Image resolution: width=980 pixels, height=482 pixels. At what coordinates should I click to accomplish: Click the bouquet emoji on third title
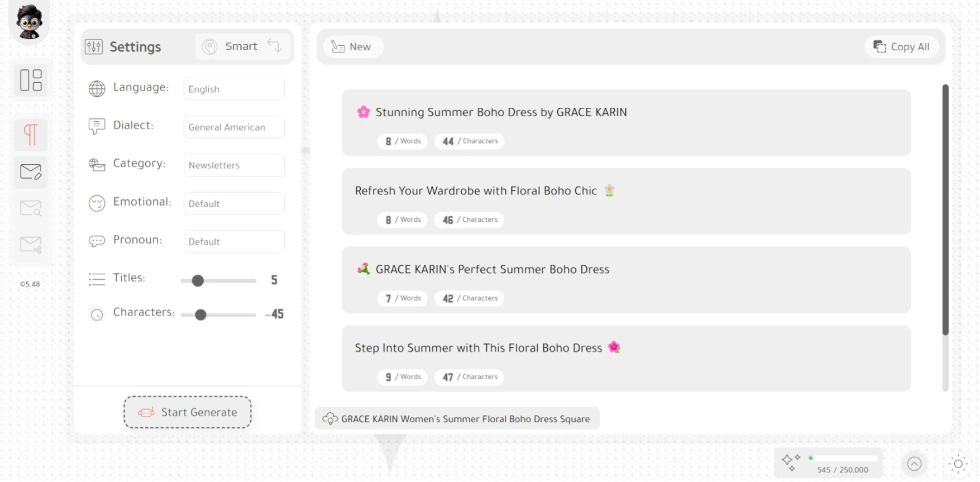click(x=364, y=269)
